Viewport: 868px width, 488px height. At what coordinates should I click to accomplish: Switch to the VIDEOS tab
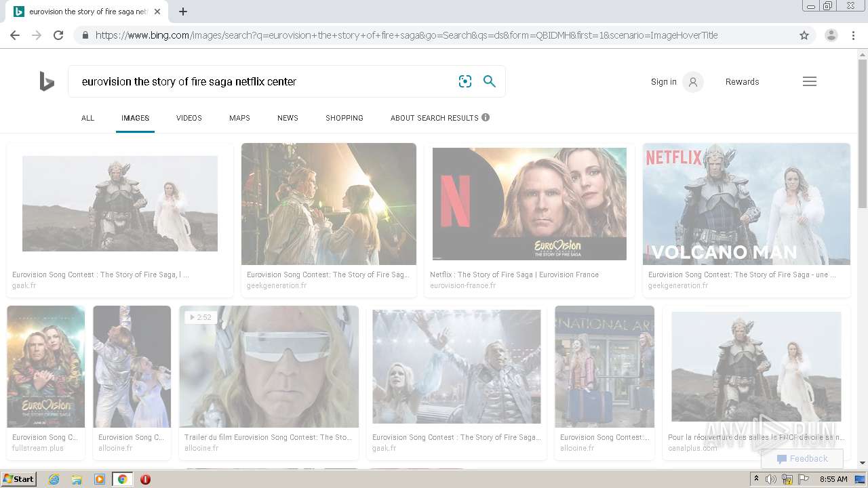pos(189,118)
